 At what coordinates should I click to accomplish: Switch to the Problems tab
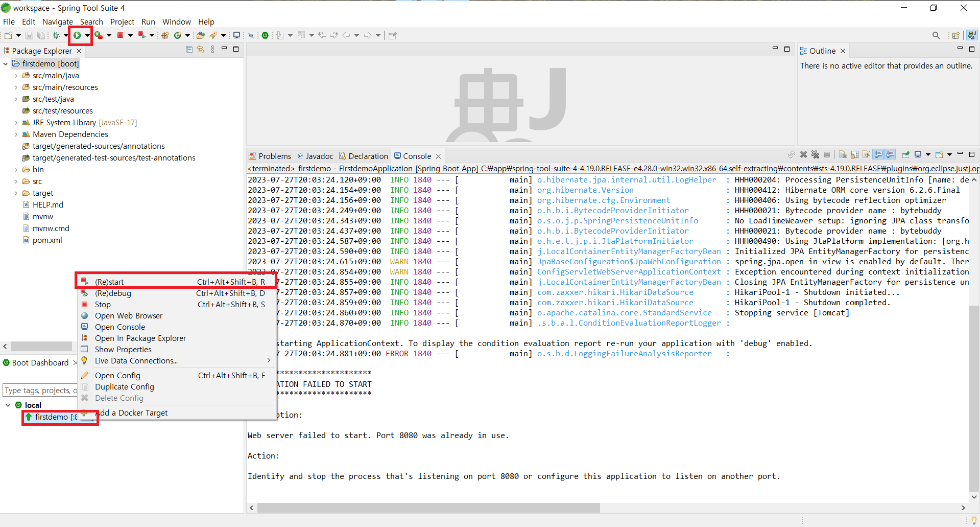270,156
